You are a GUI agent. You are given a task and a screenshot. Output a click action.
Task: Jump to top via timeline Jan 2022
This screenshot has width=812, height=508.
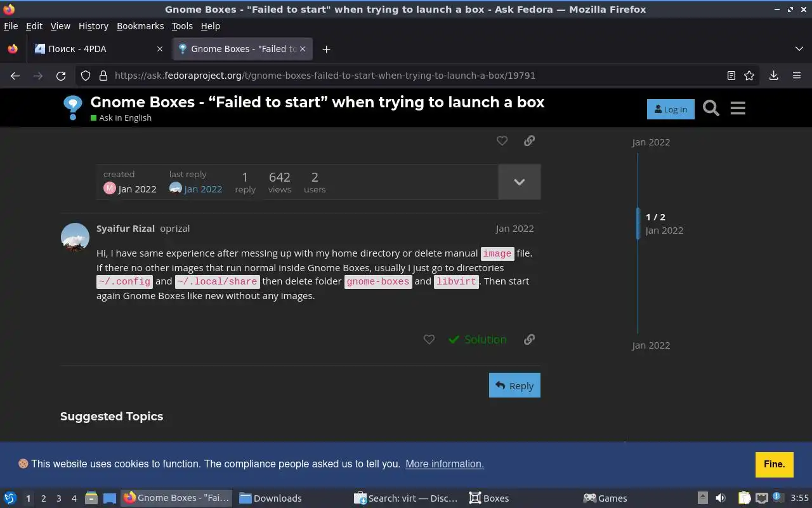651,142
